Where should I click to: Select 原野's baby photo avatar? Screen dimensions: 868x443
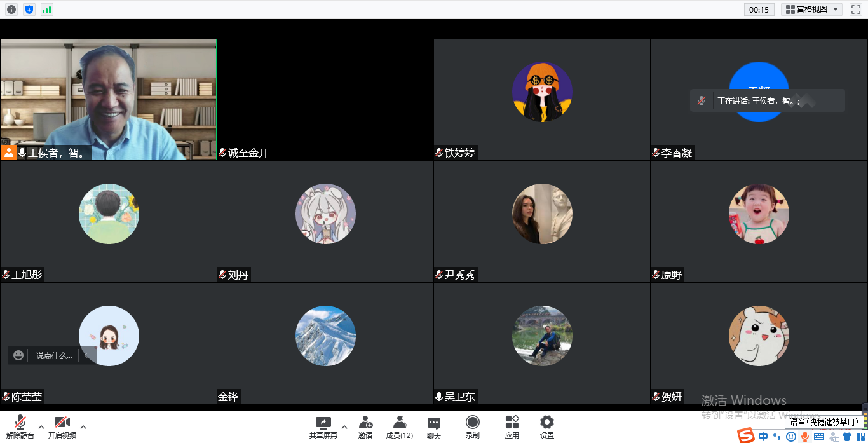[759, 214]
